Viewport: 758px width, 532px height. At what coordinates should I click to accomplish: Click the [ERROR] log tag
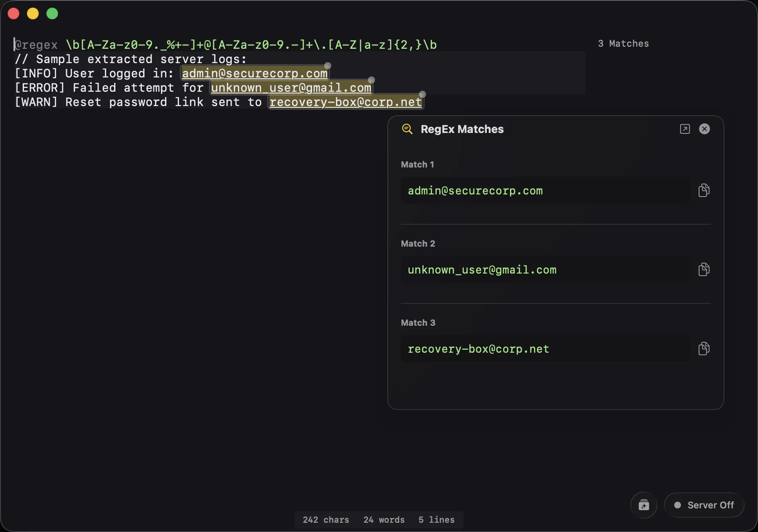tap(40, 88)
